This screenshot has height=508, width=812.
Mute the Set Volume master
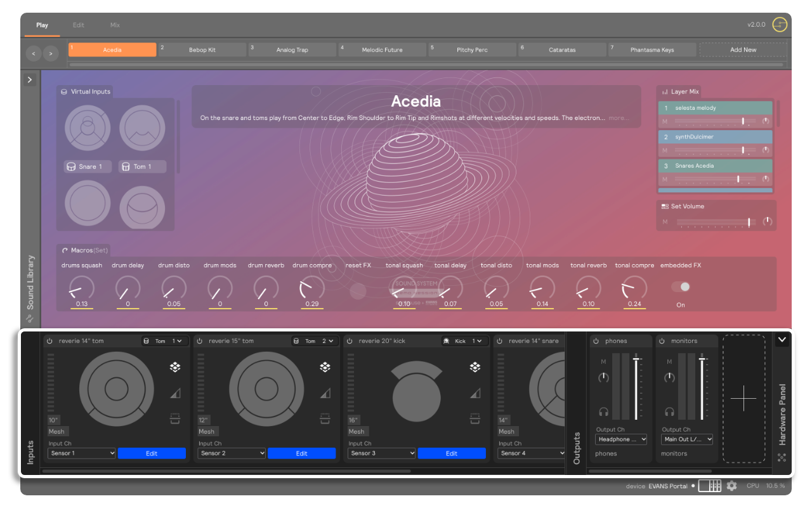(665, 222)
